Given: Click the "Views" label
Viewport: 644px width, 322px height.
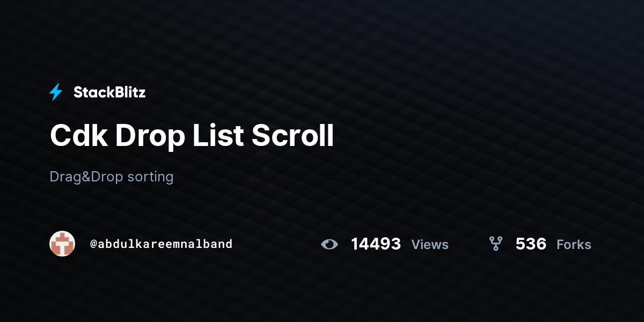Looking at the screenshot, I should (430, 245).
